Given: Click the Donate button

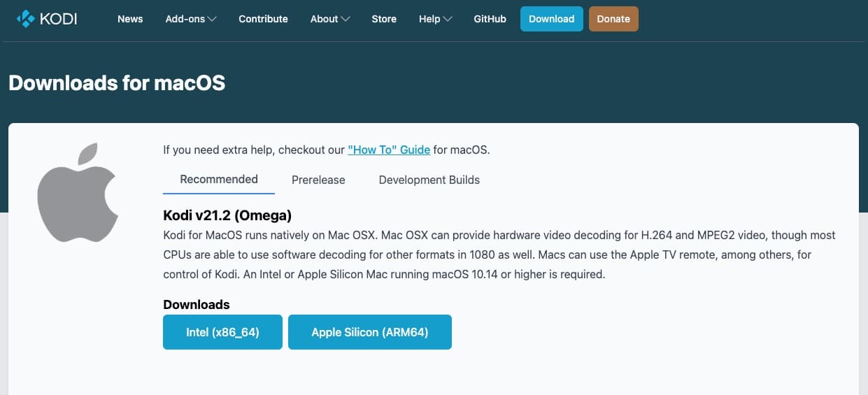Looking at the screenshot, I should tap(613, 19).
